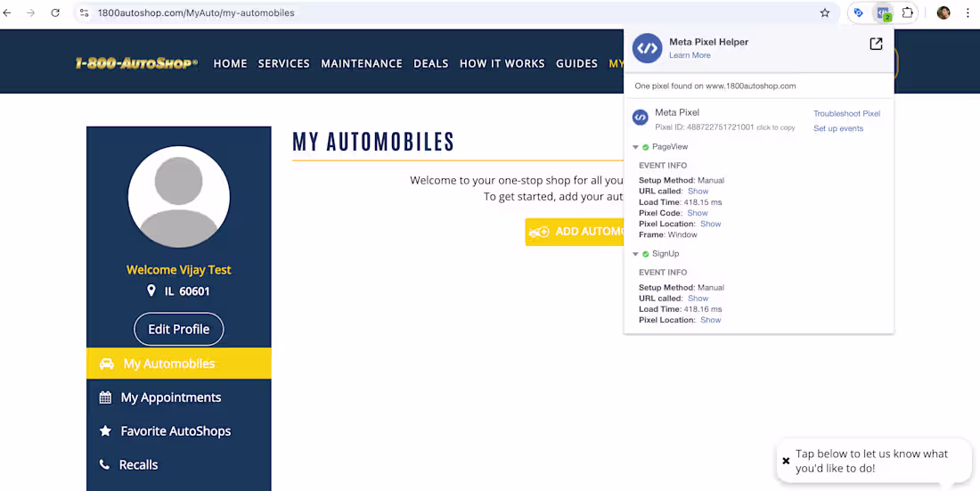Show Pixel Location under SignUp
980x491 pixels.
click(x=711, y=320)
